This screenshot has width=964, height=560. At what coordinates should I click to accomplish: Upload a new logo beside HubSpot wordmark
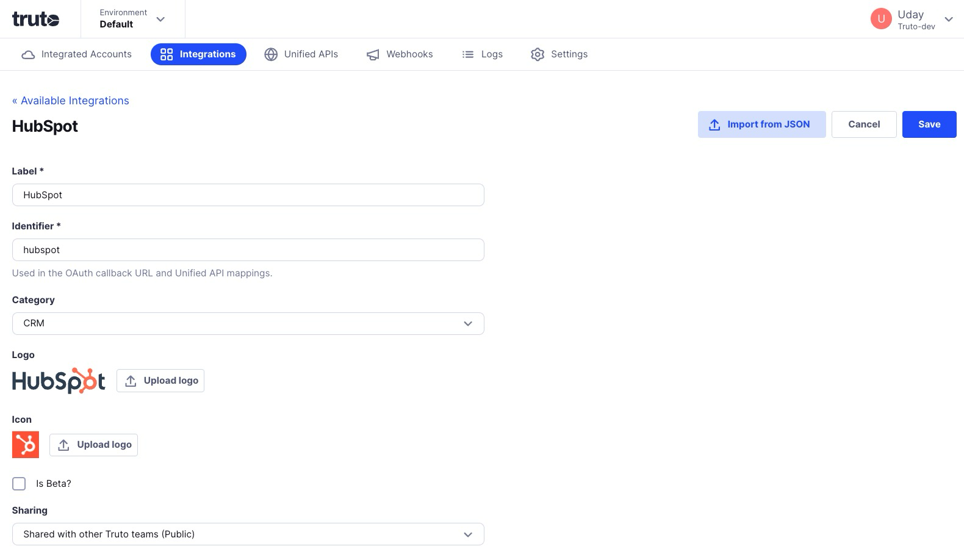[x=160, y=381]
